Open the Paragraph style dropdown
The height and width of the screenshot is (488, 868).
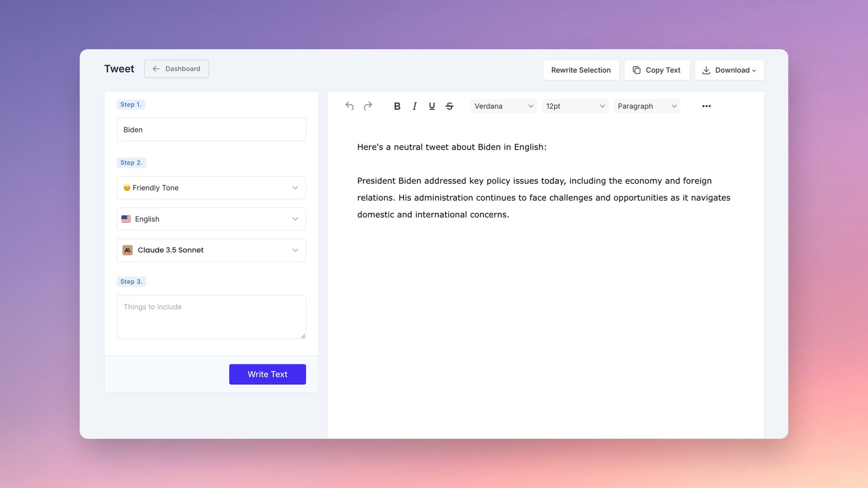(647, 106)
